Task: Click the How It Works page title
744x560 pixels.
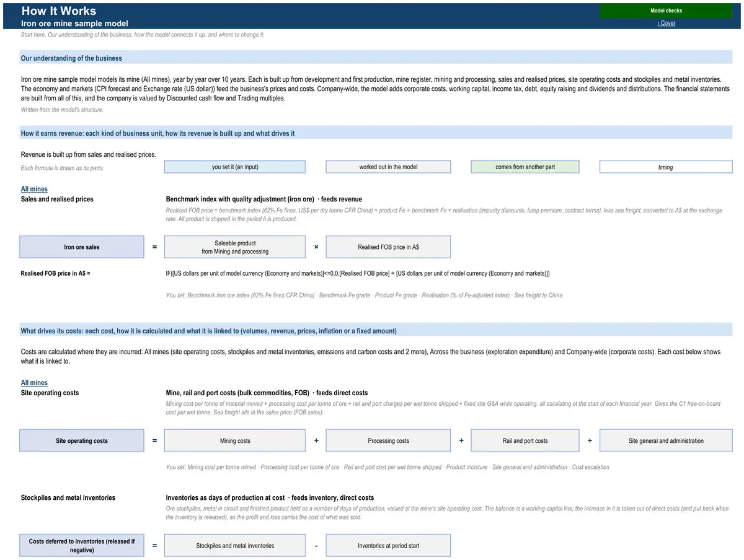Action: coord(59,11)
